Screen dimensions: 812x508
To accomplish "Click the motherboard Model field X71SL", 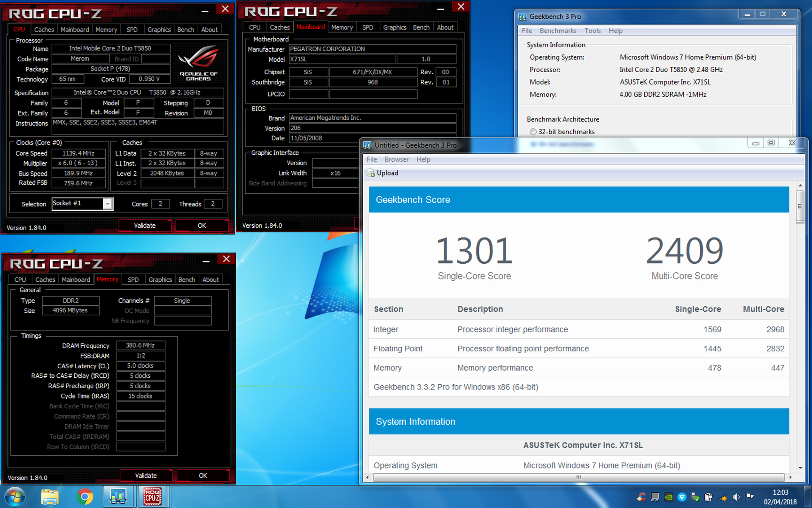I will [342, 59].
